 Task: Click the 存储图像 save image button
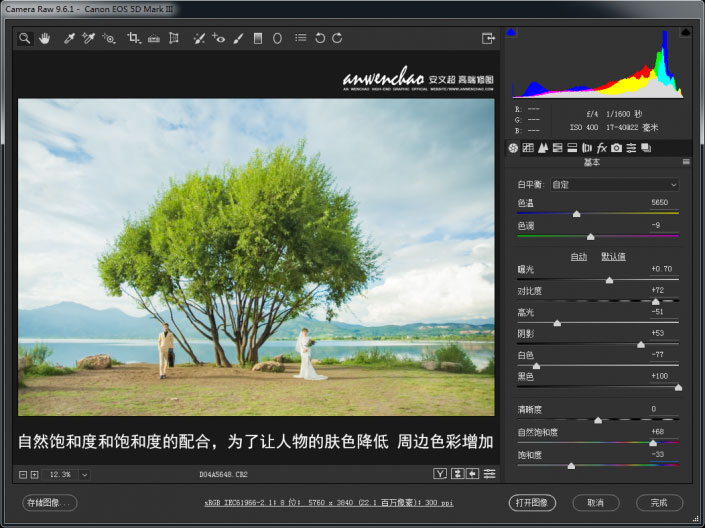(x=49, y=503)
